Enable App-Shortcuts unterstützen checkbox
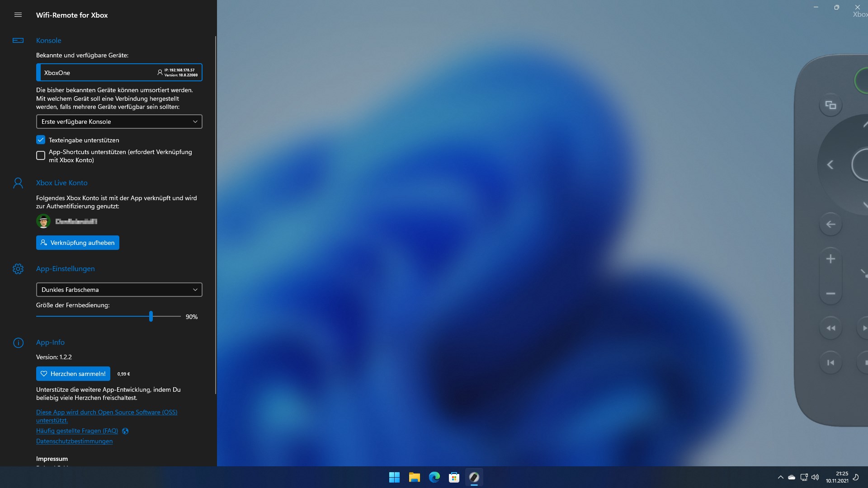Viewport: 868px width, 488px height. pos(41,156)
